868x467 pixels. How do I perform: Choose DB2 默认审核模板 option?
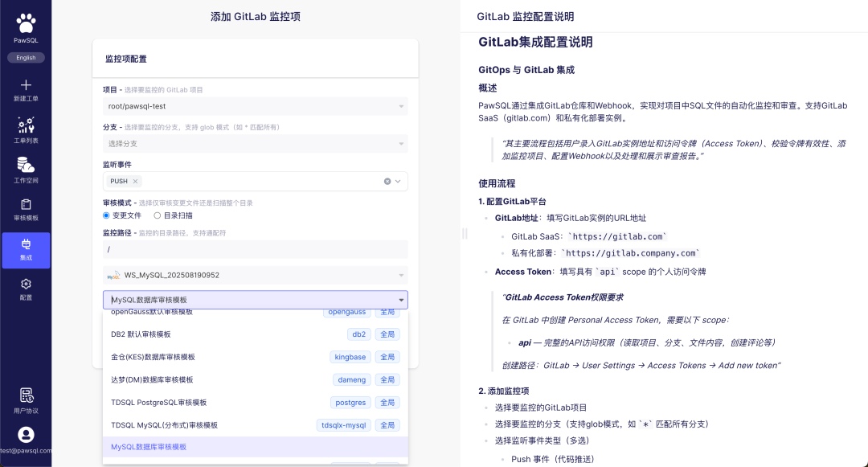256,334
